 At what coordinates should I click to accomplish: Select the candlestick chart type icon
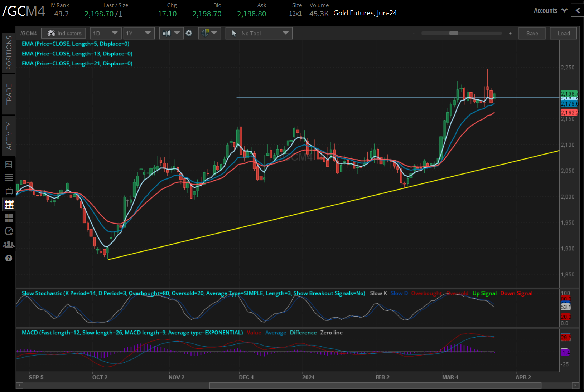(x=167, y=33)
